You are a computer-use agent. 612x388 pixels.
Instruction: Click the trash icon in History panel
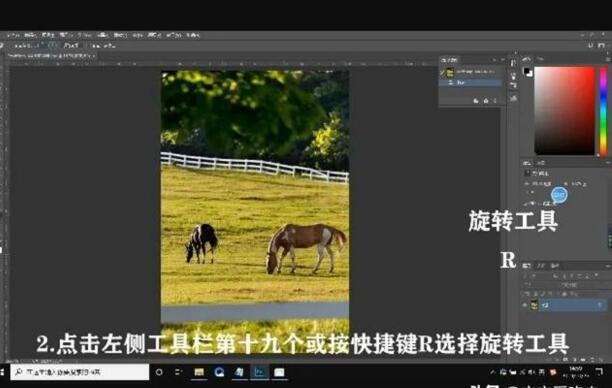click(x=495, y=101)
